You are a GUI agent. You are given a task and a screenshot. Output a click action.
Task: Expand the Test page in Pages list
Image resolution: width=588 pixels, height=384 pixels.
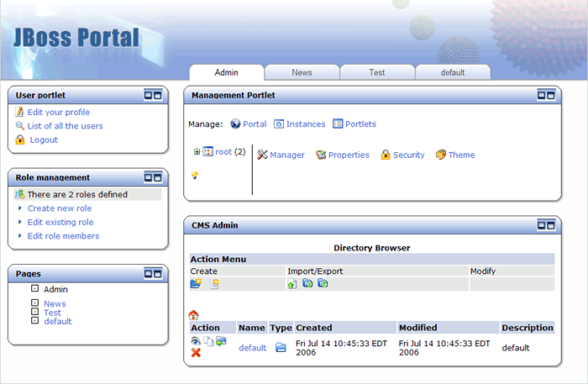tap(34, 312)
